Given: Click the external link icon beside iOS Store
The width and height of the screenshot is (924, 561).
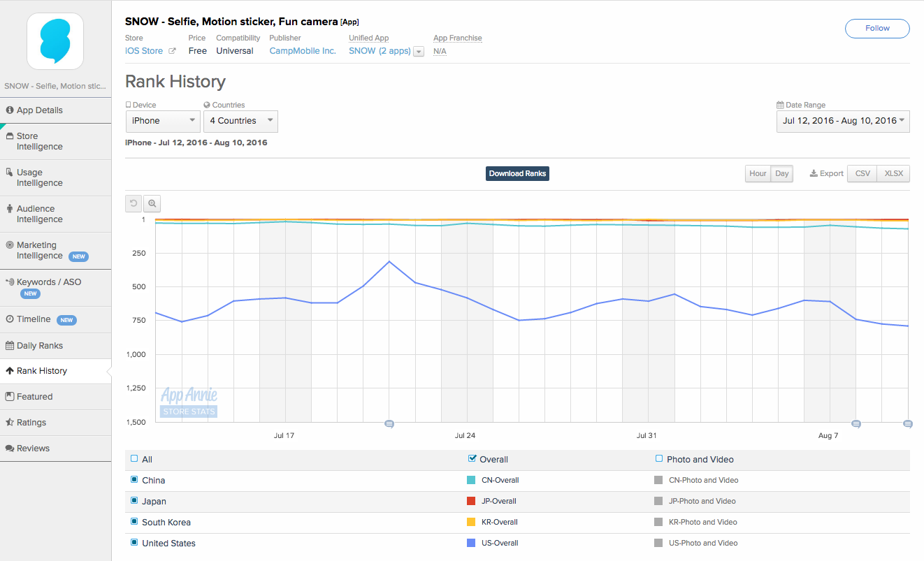Looking at the screenshot, I should [172, 51].
